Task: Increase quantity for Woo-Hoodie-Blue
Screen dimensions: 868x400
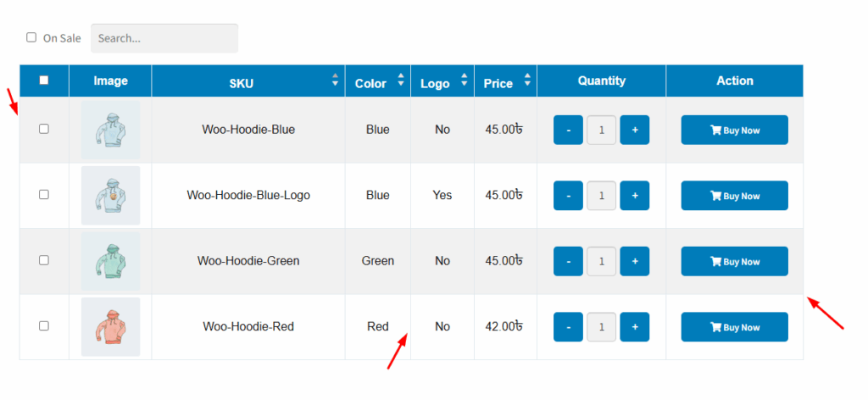Action: click(634, 130)
